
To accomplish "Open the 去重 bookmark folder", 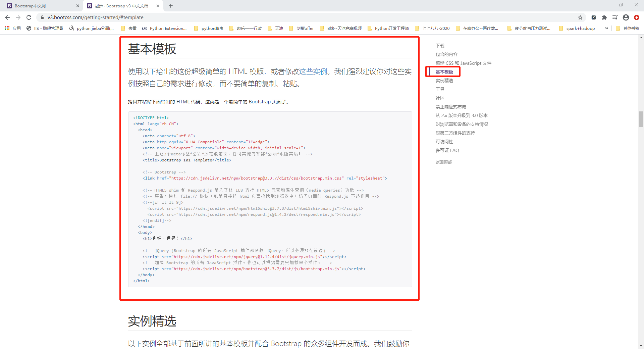I will (x=129, y=29).
